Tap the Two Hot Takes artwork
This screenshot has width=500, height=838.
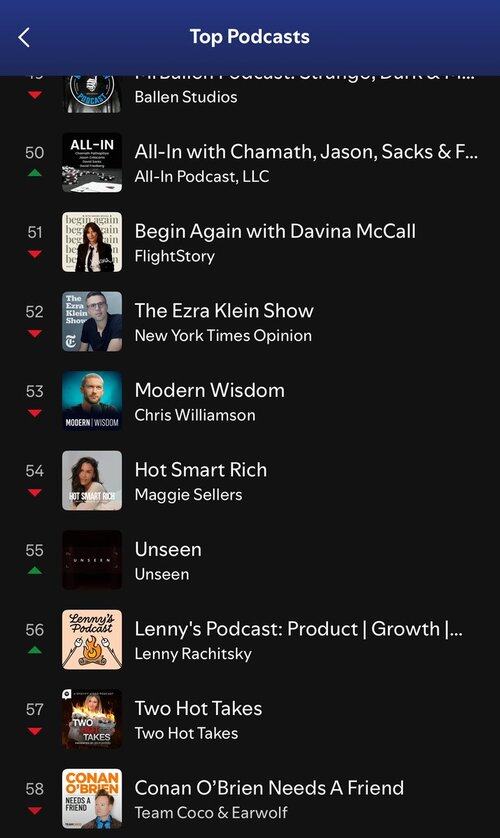pyautogui.click(x=92, y=719)
